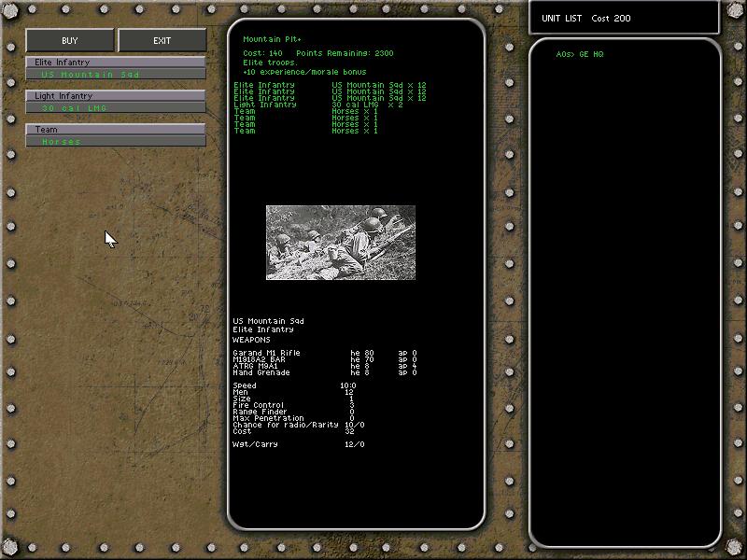Click '+10 experience/morale bonus' line
Screen dimensions: 747x560
click(x=304, y=72)
